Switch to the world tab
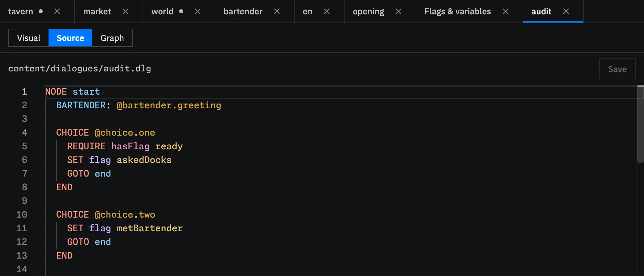 click(162, 12)
